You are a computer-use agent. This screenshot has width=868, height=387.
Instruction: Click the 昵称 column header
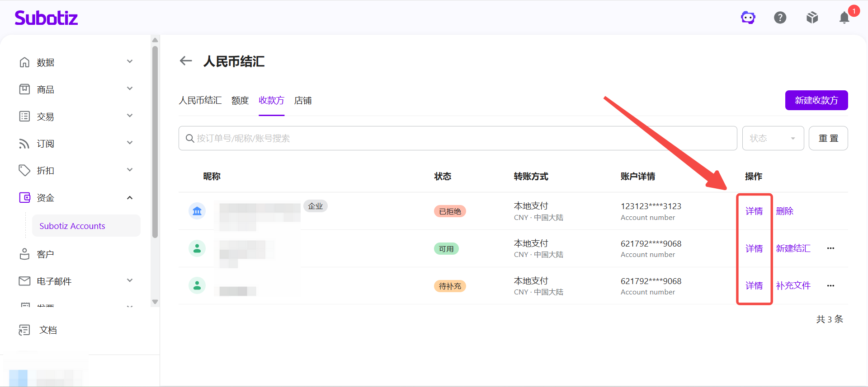tap(212, 176)
